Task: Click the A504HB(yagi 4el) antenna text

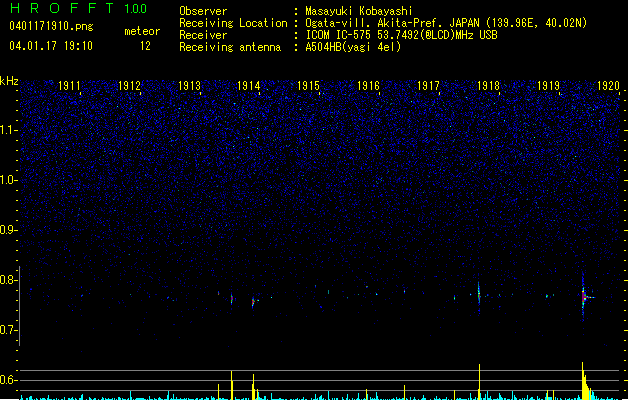Action: click(353, 47)
